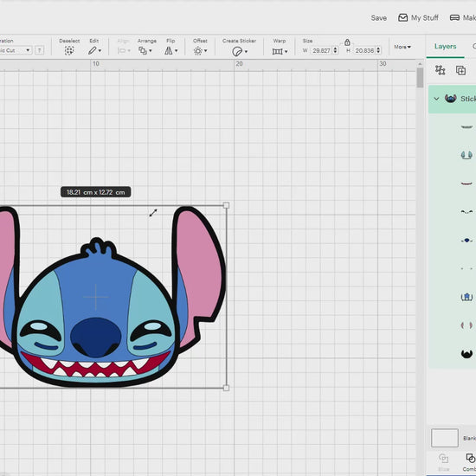Open the Operation Basic Cut dropdown
Image resolution: width=476 pixels, height=476 pixels.
click(16, 50)
